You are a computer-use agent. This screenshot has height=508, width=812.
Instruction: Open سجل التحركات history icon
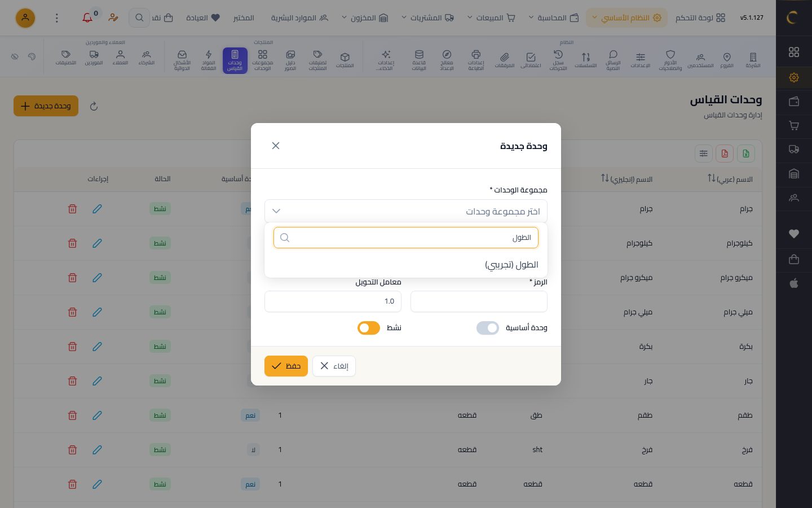pos(558,61)
